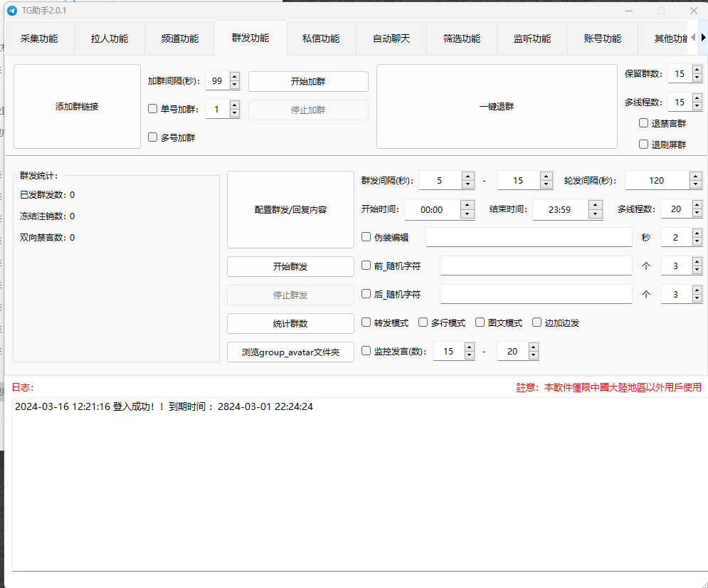Click the Telegram logo in title bar
The width and height of the screenshot is (708, 588).
pyautogui.click(x=12, y=11)
